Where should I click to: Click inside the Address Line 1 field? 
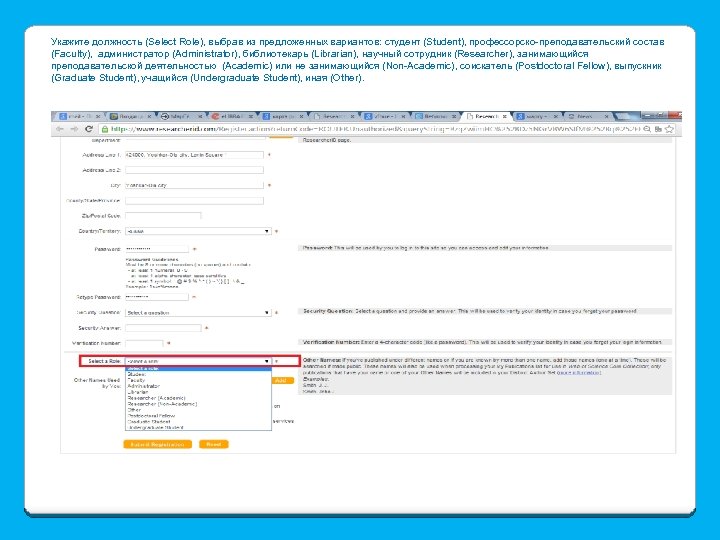click(x=195, y=155)
